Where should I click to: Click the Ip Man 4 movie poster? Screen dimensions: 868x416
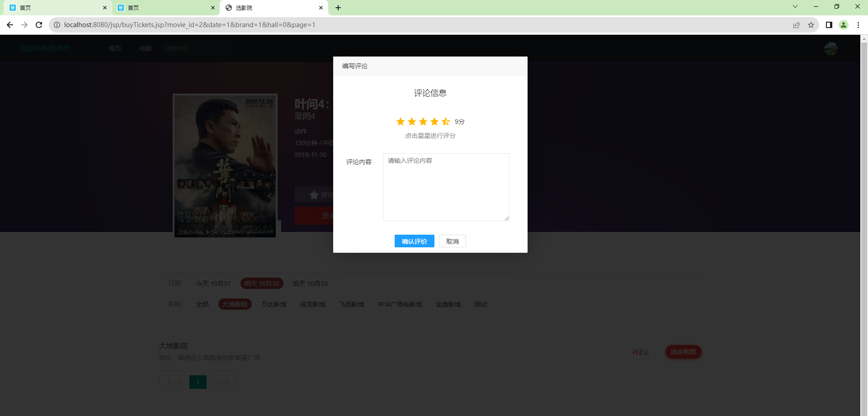click(x=225, y=165)
